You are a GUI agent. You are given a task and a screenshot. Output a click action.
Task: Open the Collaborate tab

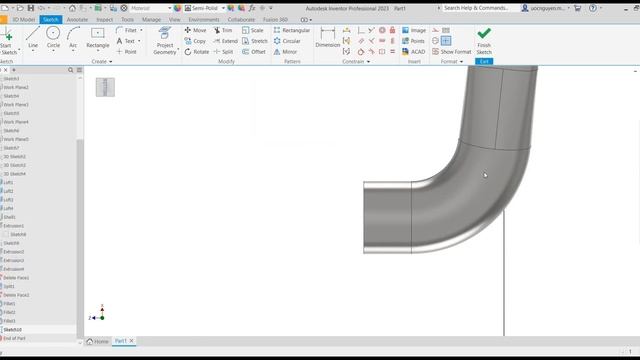pyautogui.click(x=241, y=20)
